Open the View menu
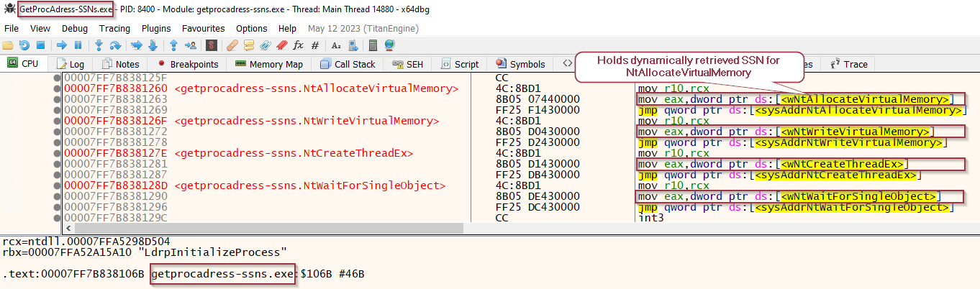 coord(40,28)
